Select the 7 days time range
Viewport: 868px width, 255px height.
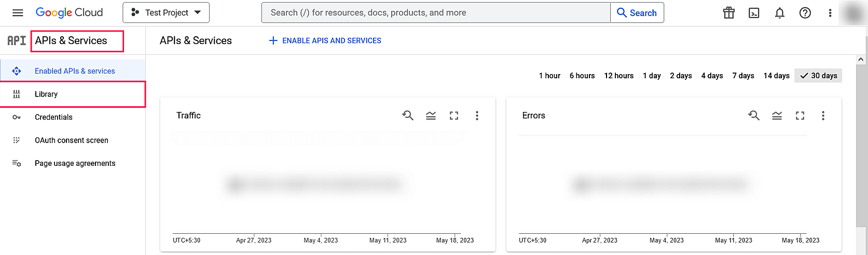(743, 76)
